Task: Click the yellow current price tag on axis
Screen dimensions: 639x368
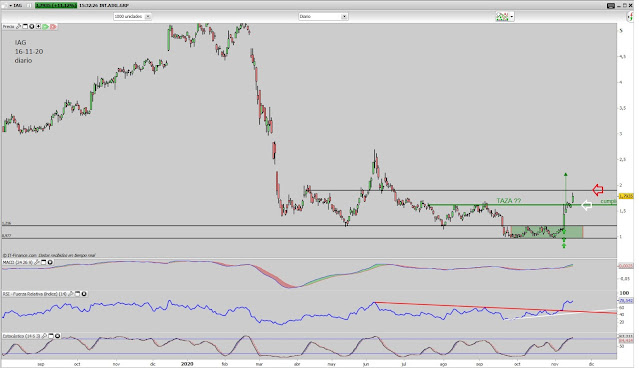Action: pyautogui.click(x=626, y=196)
